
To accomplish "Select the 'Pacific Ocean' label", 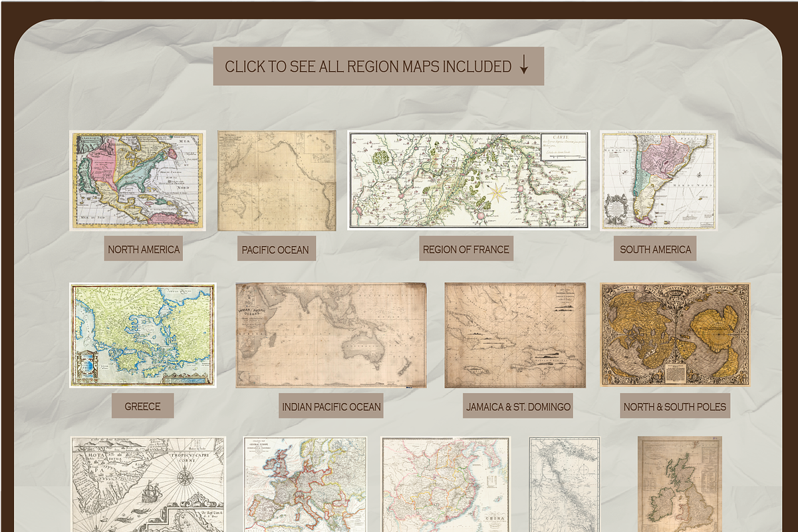I will pos(275,250).
